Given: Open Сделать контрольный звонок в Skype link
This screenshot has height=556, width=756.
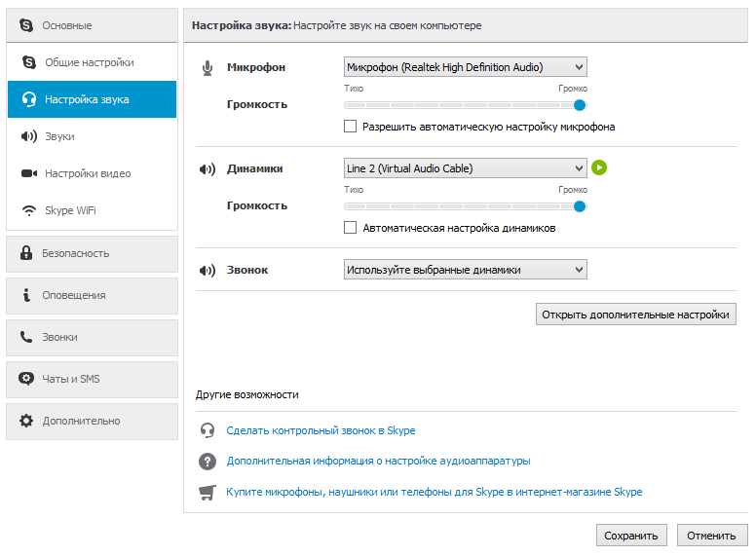Looking at the screenshot, I should pyautogui.click(x=321, y=430).
